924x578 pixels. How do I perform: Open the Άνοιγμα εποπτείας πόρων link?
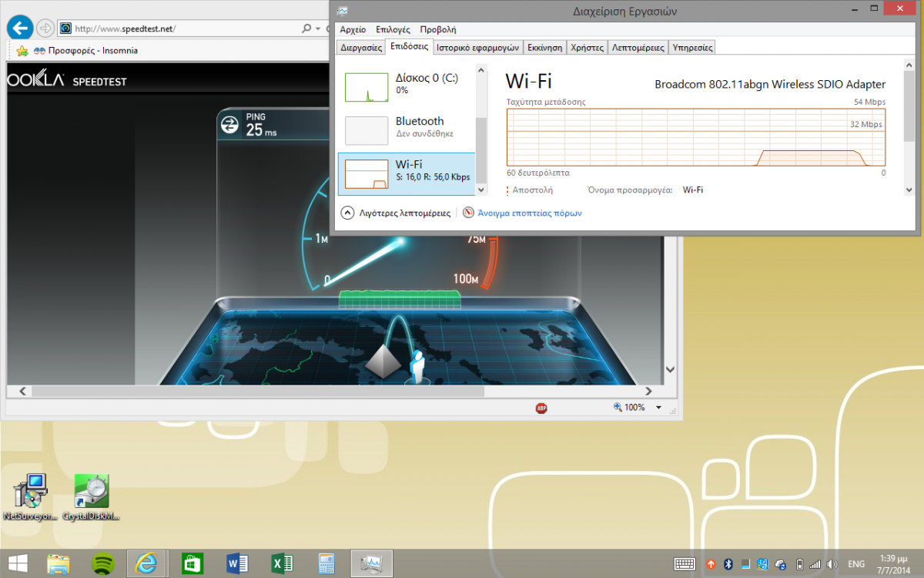point(530,213)
